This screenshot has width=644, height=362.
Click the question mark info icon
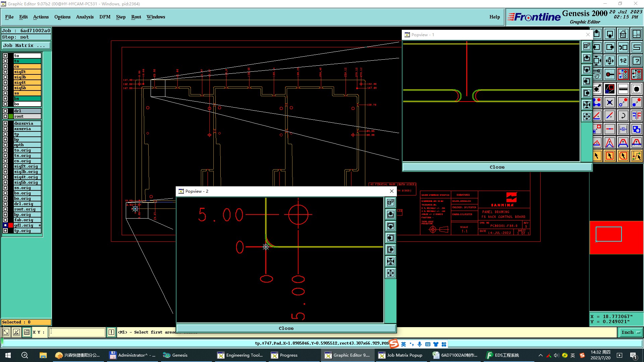coord(636,61)
